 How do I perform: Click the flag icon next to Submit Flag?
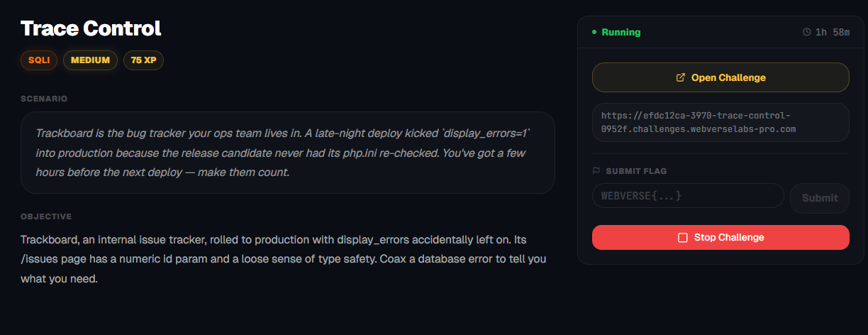(x=596, y=171)
